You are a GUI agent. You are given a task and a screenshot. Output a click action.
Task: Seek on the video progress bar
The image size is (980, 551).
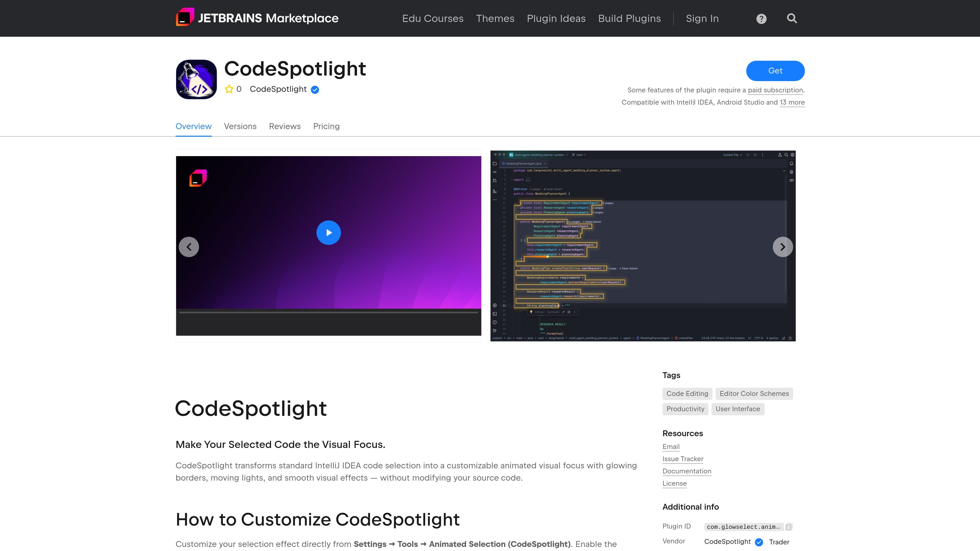coord(328,312)
